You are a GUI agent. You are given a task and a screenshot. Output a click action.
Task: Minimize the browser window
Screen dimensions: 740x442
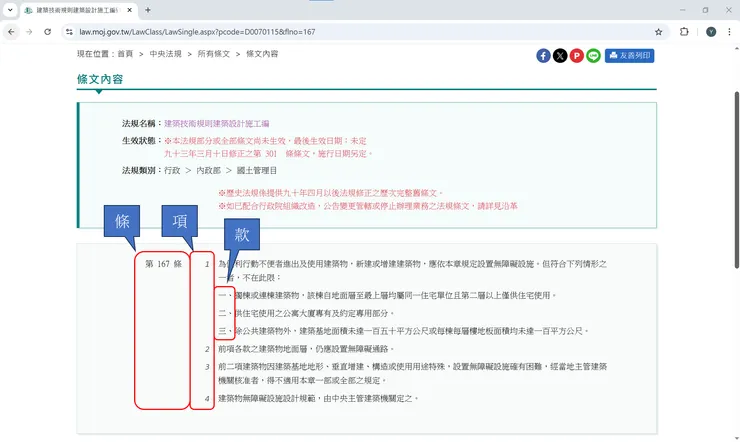click(x=682, y=10)
